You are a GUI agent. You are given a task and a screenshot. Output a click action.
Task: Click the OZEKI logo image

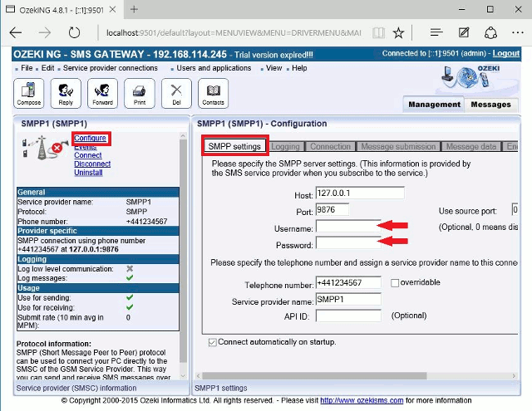pos(471,77)
